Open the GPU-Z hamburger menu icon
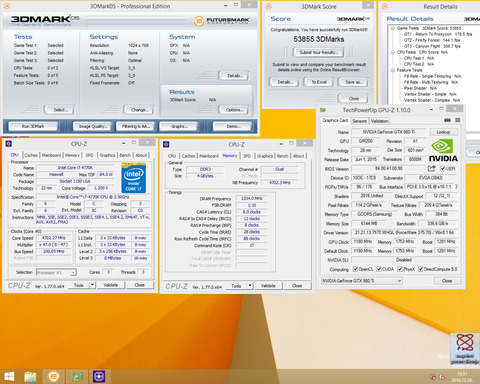This screenshot has width=480, height=384. (458, 120)
